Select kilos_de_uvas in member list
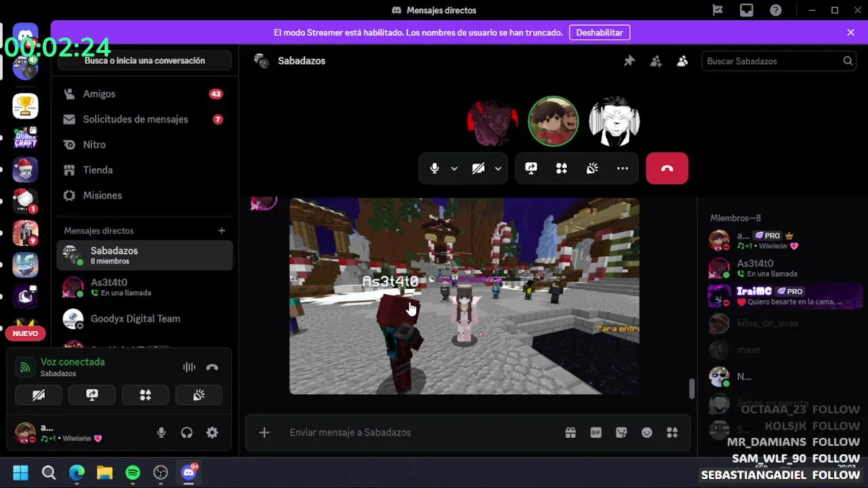The image size is (868, 488). [x=784, y=323]
